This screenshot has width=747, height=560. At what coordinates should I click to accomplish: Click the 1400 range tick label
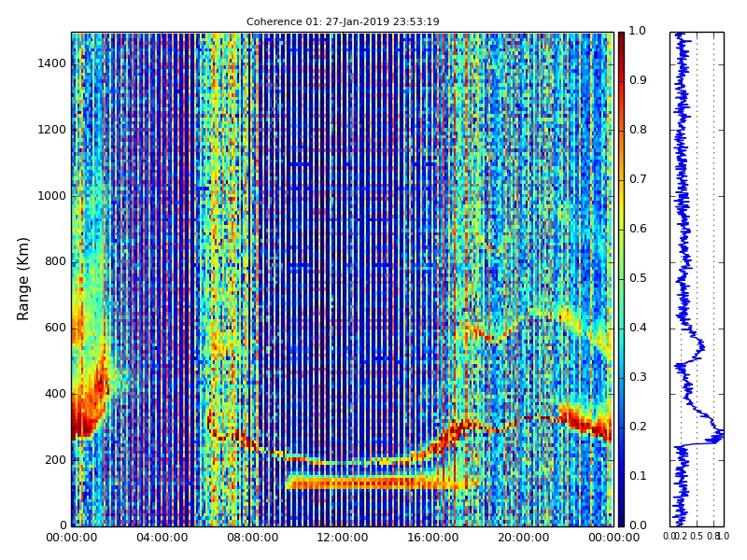52,63
